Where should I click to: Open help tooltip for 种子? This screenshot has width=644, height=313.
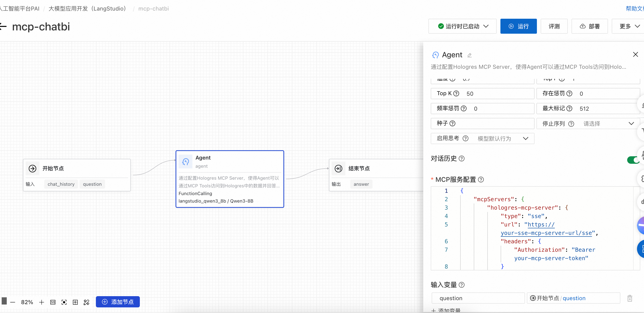[x=452, y=124]
